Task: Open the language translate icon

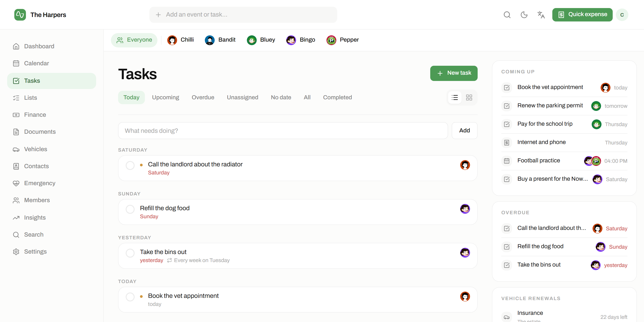Action: coord(541,15)
